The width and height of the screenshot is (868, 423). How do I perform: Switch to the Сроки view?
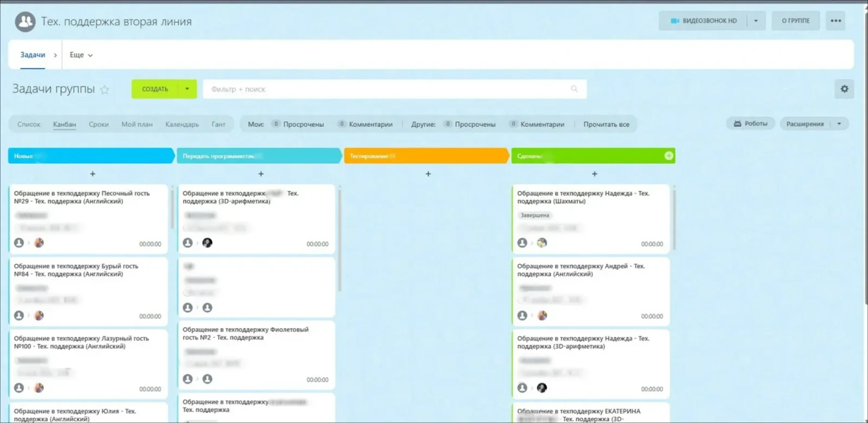[99, 124]
